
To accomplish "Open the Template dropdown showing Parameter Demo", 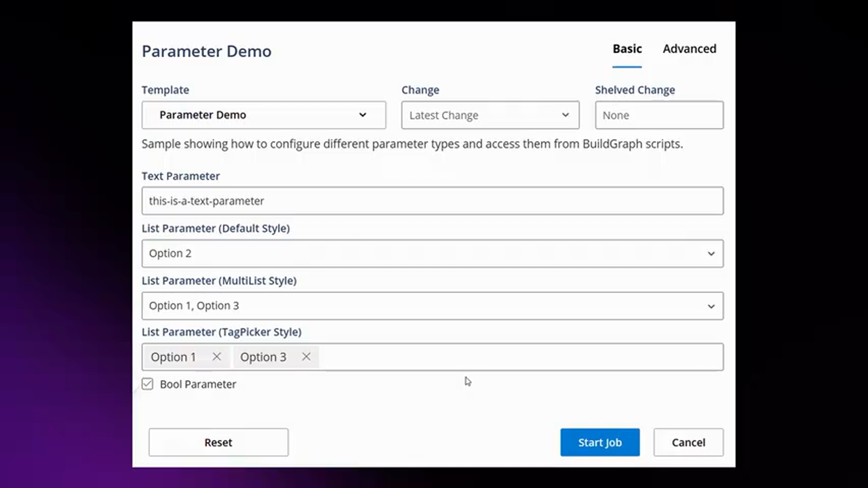I will (263, 115).
